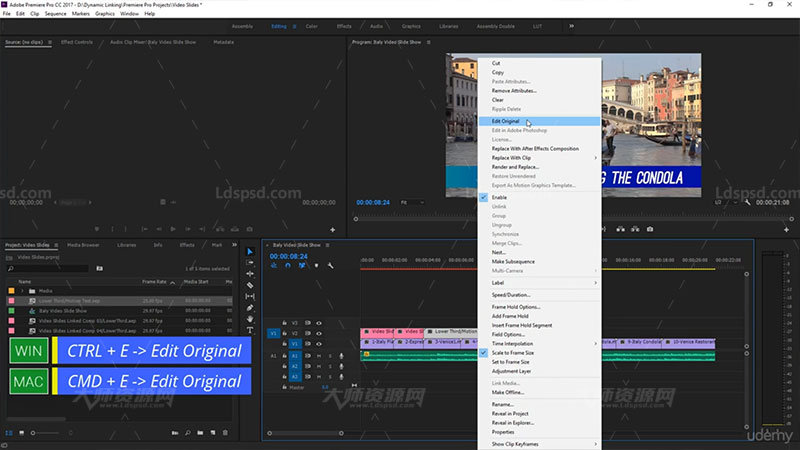The image size is (800, 450).
Task: Click Automate to Sequence icon
Action: click(x=175, y=433)
